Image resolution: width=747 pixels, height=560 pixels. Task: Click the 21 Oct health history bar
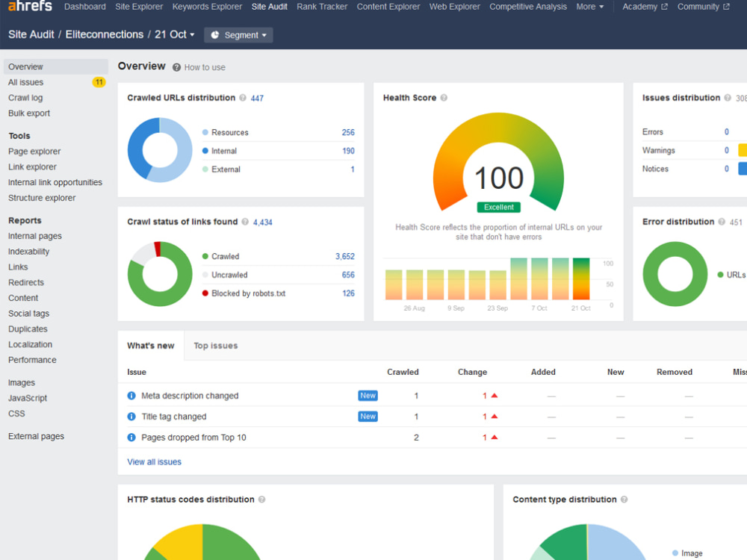(580, 279)
